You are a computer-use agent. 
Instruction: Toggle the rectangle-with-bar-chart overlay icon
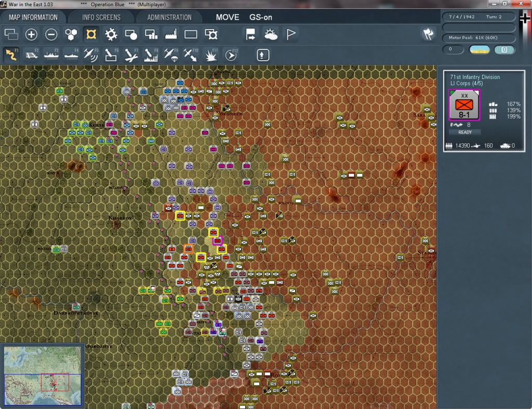coord(151,34)
